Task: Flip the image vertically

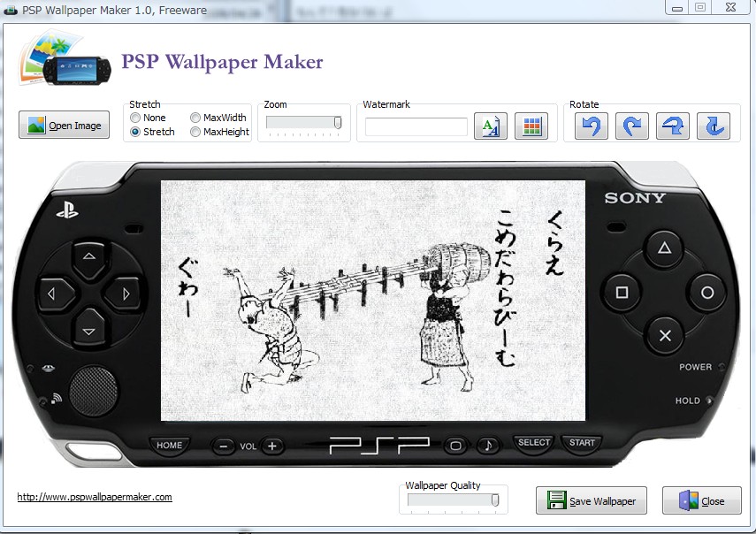Action: tap(714, 126)
